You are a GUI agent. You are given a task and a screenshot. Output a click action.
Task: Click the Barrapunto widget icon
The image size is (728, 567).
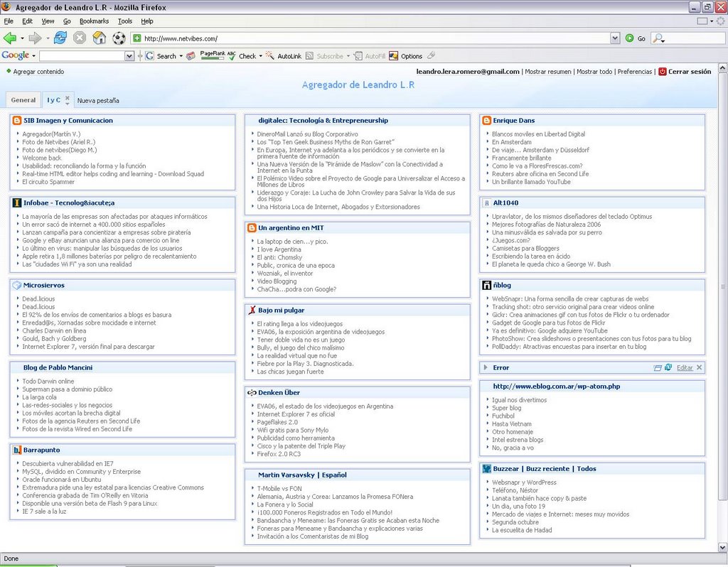click(x=17, y=450)
